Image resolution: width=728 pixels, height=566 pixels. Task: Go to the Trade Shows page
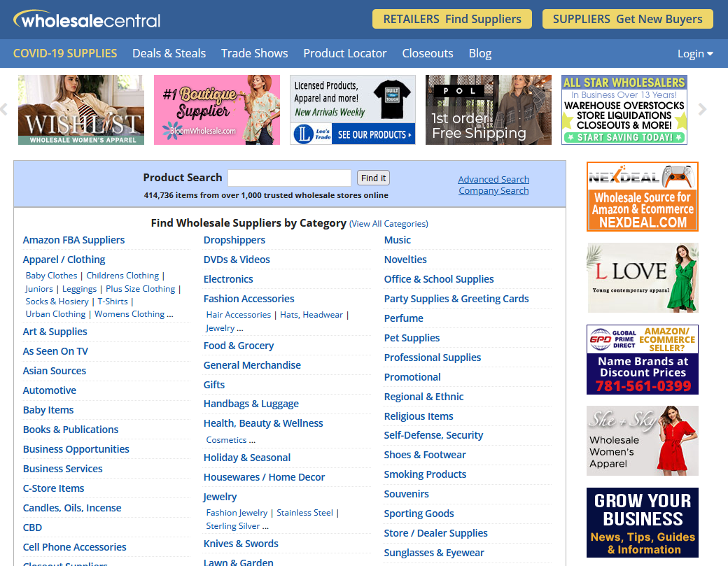coord(254,53)
